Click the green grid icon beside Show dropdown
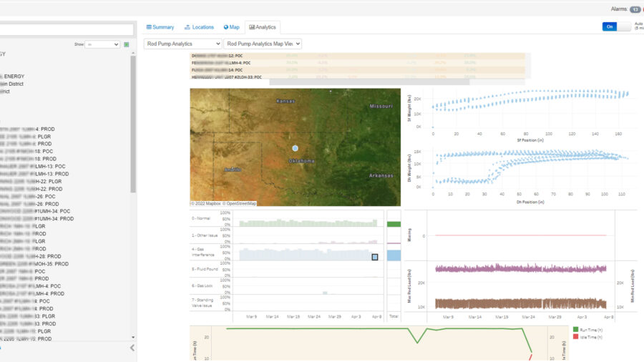Viewport: 644px width, 362px height. click(127, 44)
